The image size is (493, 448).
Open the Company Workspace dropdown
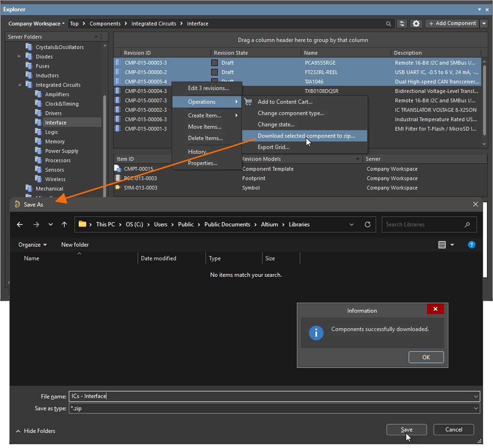[x=36, y=24]
